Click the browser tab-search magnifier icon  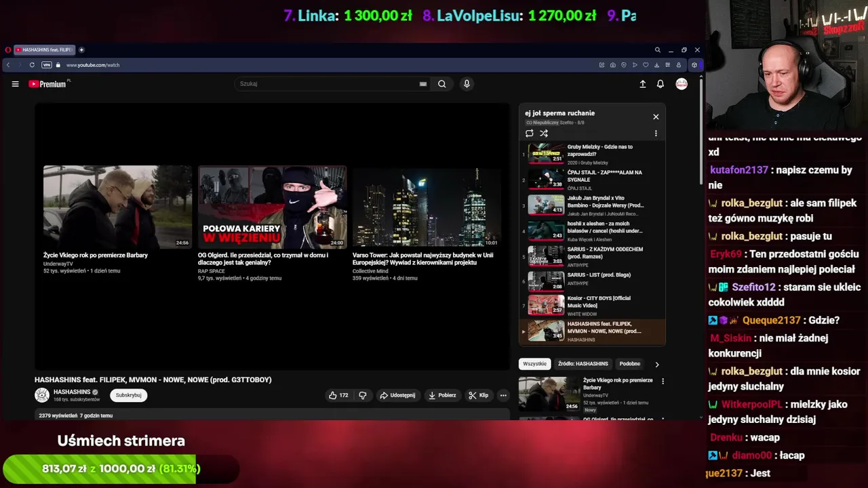pyautogui.click(x=657, y=49)
